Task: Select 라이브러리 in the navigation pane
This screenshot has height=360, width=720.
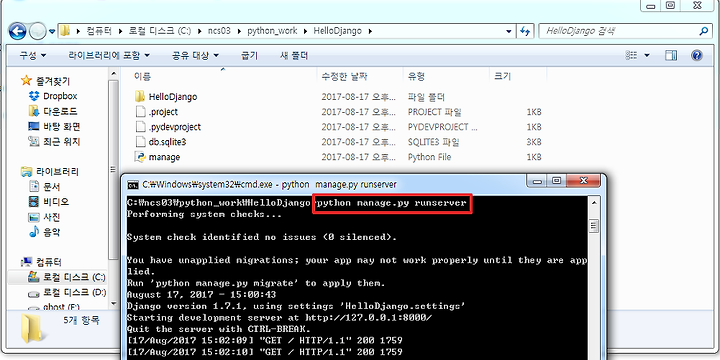Action: tap(57, 172)
